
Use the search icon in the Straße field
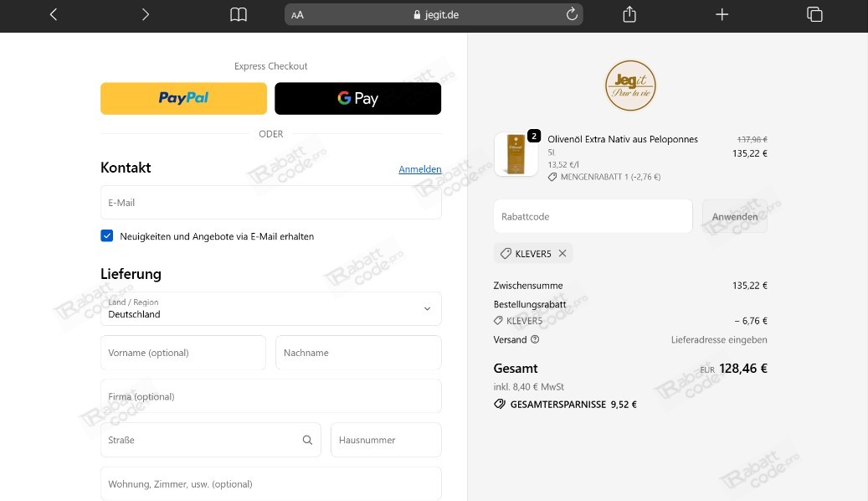click(x=307, y=439)
